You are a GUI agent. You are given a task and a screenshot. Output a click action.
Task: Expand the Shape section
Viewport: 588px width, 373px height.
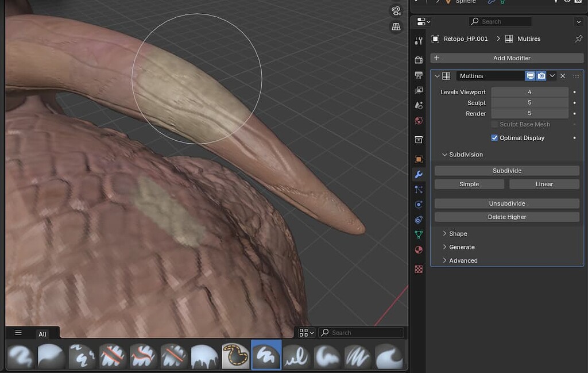coord(444,233)
